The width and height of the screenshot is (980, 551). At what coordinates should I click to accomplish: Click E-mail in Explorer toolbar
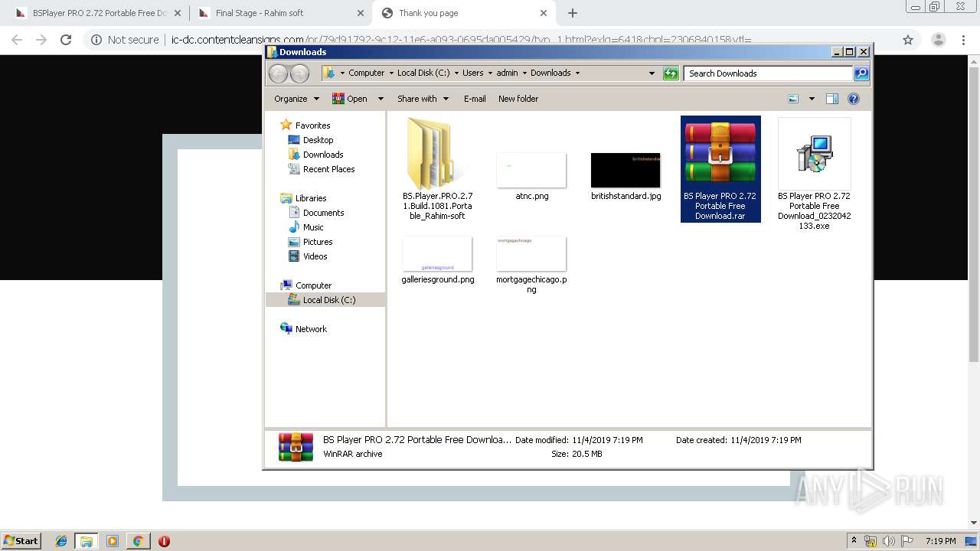475,99
